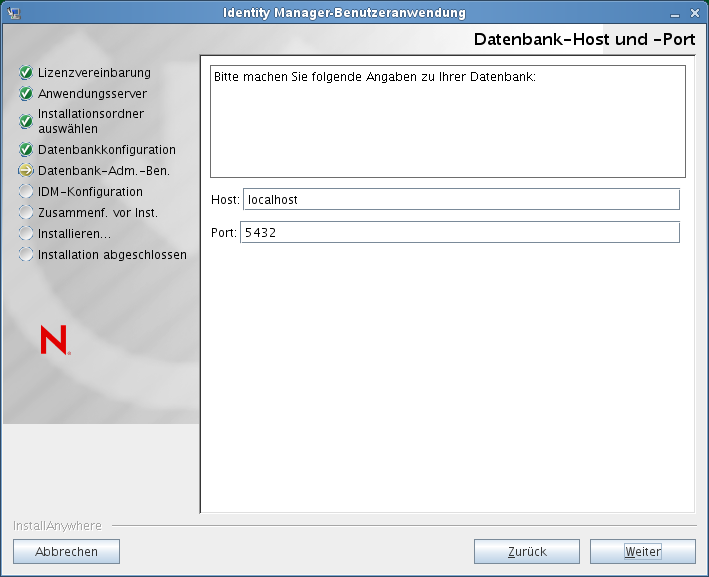Image resolution: width=709 pixels, height=577 pixels.
Task: Select the Anwendungsserver step label
Action: 93,94
